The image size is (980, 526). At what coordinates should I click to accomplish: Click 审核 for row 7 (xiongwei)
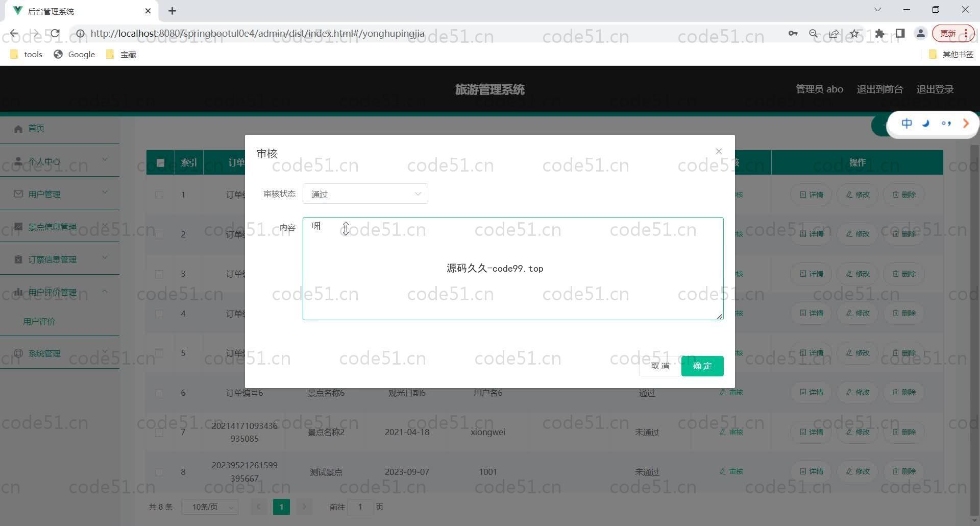[731, 432]
